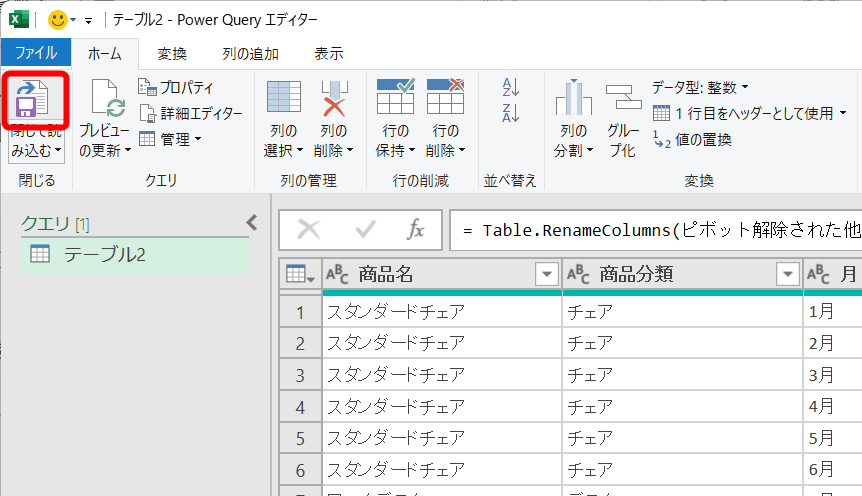The height and width of the screenshot is (496, 862).
Task: Click the fx function icon
Action: [416, 229]
